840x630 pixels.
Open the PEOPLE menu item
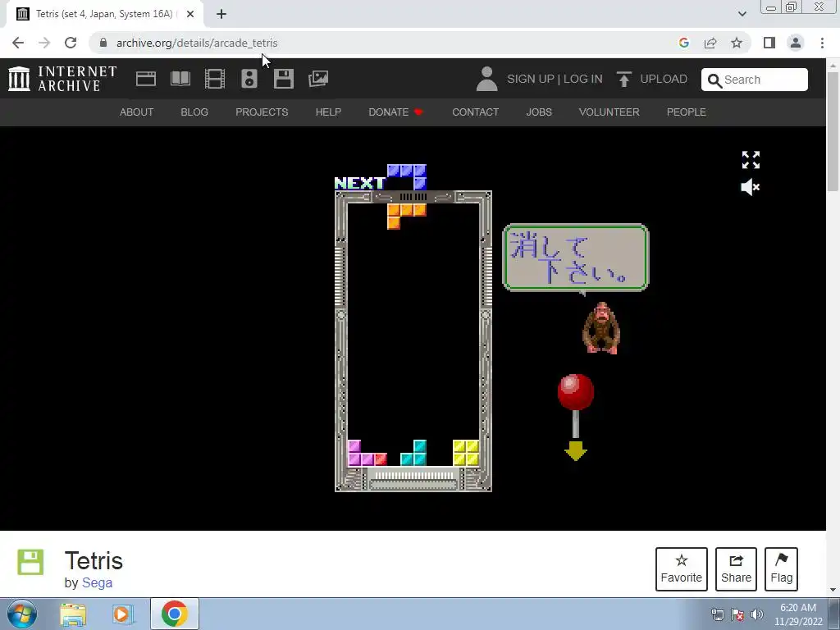(687, 112)
